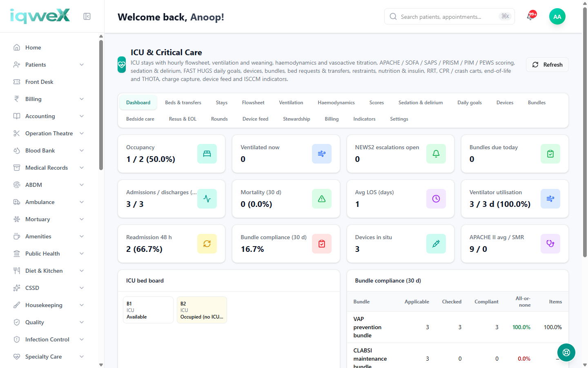
Task: Expand the Billing sidebar menu
Action: coord(49,99)
